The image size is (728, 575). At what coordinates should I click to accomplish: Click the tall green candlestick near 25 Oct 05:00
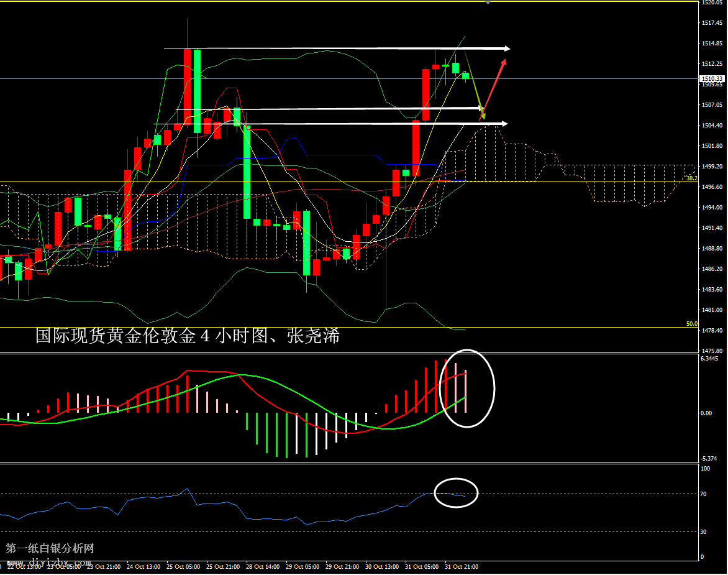point(197,91)
